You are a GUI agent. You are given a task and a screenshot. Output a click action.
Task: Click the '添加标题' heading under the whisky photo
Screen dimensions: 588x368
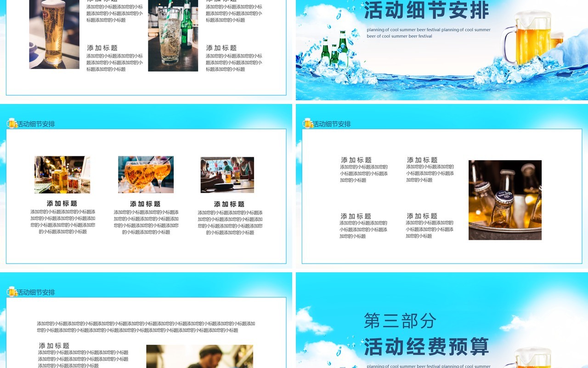point(62,204)
